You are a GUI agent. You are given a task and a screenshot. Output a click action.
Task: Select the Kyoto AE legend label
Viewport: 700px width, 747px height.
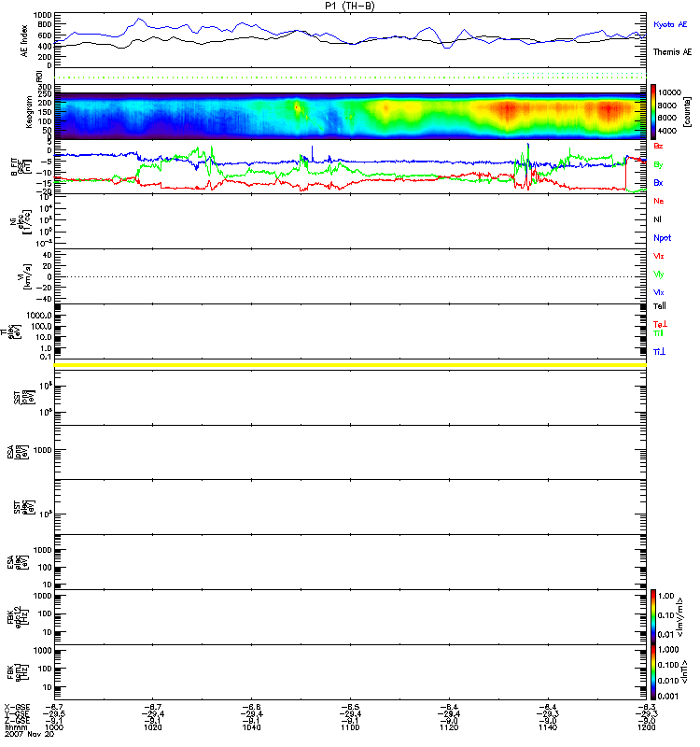[670, 24]
